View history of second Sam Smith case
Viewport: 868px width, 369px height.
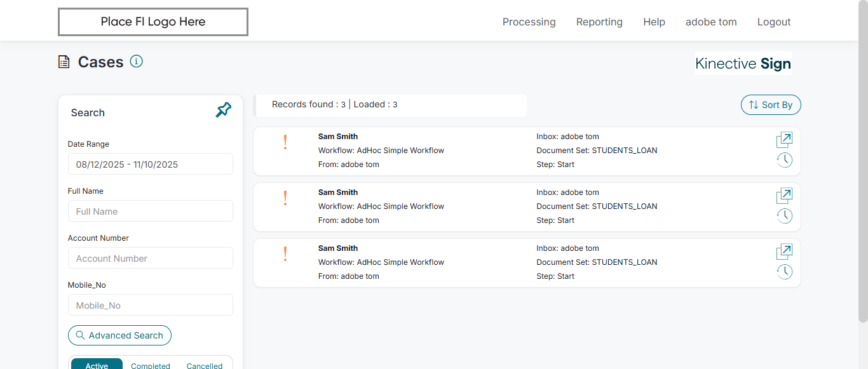tap(785, 216)
